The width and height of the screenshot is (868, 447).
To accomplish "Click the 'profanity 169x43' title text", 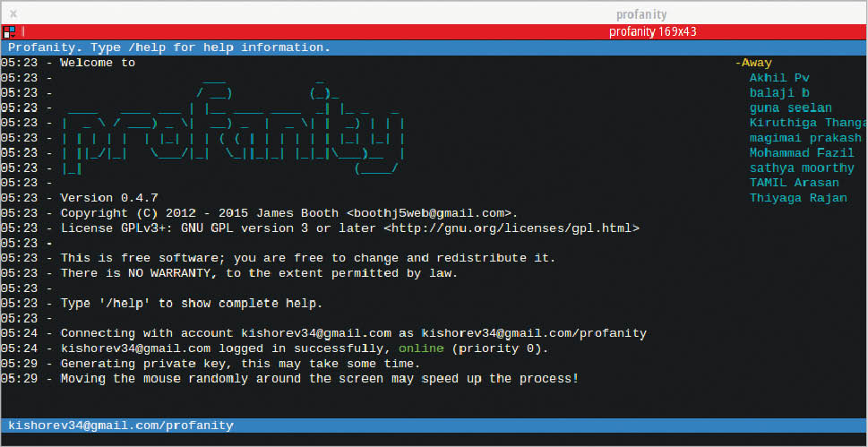I will click(653, 32).
